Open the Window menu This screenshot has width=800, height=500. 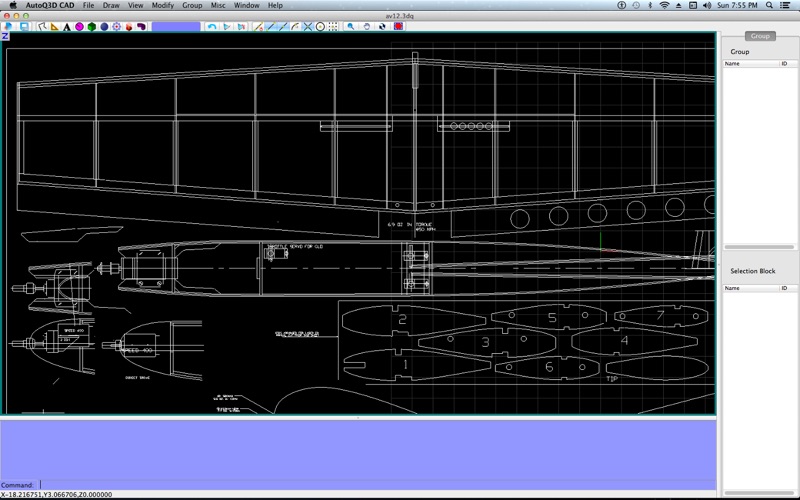[247, 6]
